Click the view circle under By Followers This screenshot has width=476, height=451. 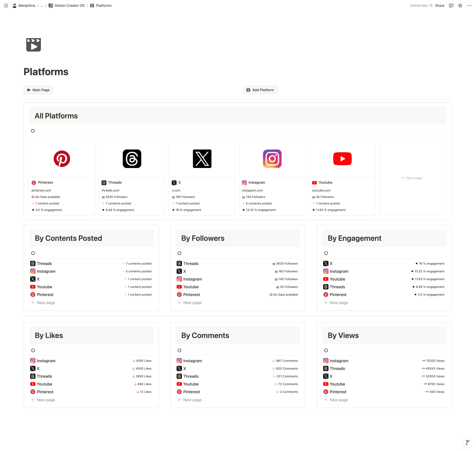click(x=179, y=253)
